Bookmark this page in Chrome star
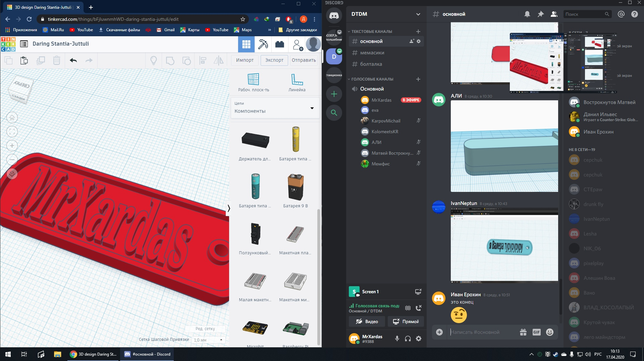The width and height of the screenshot is (644, 361). pos(243,19)
